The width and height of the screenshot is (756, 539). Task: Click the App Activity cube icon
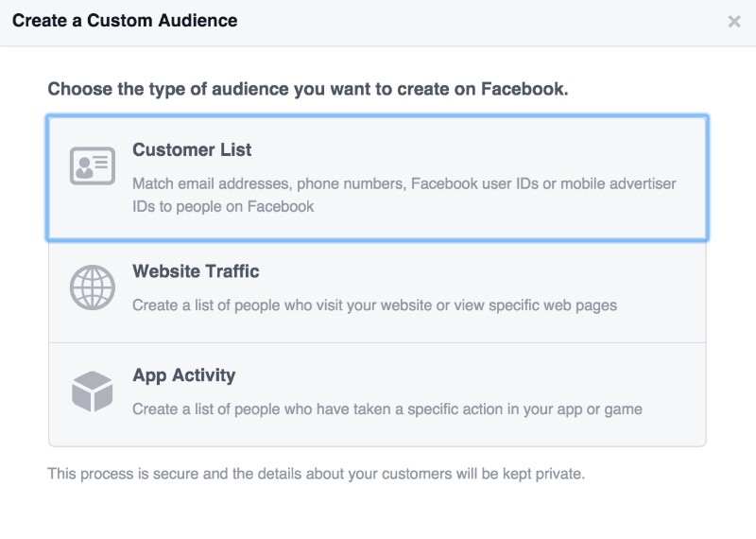coord(93,391)
